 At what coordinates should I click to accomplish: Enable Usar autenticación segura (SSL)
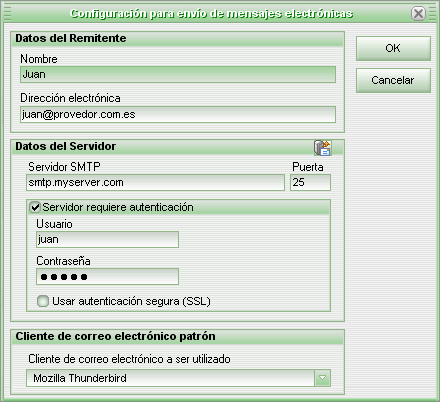click(x=43, y=301)
